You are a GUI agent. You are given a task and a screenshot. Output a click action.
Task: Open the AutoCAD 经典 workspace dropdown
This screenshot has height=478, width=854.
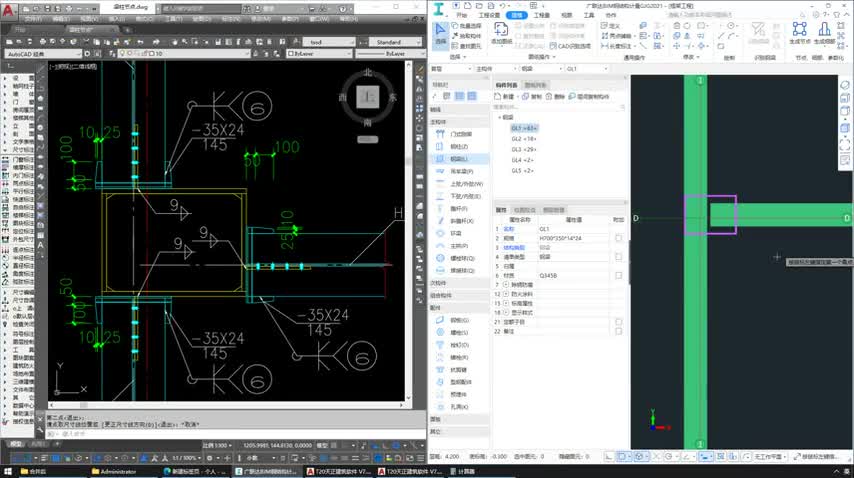coord(45,54)
